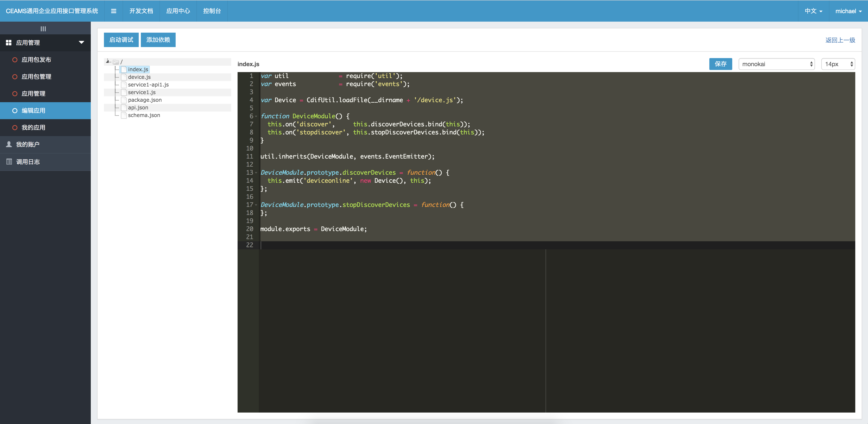Click the file icon of api.json
This screenshot has height=424, width=868.
[124, 107]
